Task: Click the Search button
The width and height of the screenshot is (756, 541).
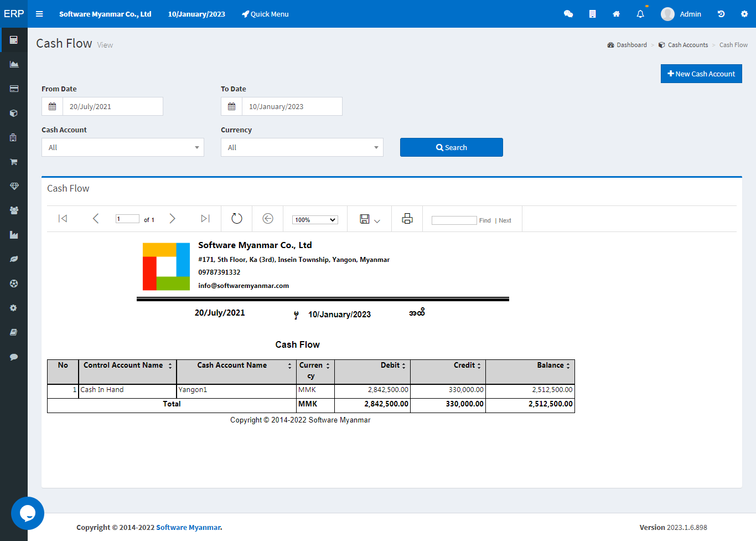Action: point(452,147)
